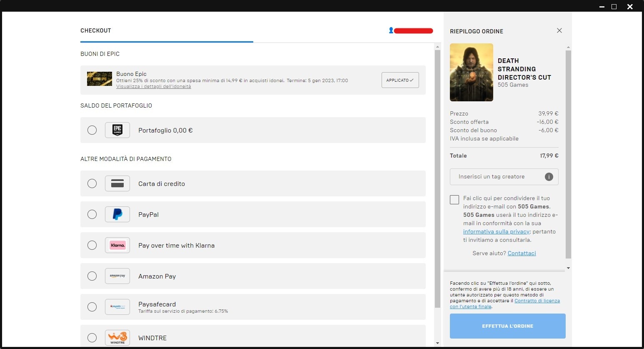Viewport: 644px width, 349px height.
Task: Click the ALTRE MODALITÀ DI PAGAMENTO heading
Action: pos(126,159)
